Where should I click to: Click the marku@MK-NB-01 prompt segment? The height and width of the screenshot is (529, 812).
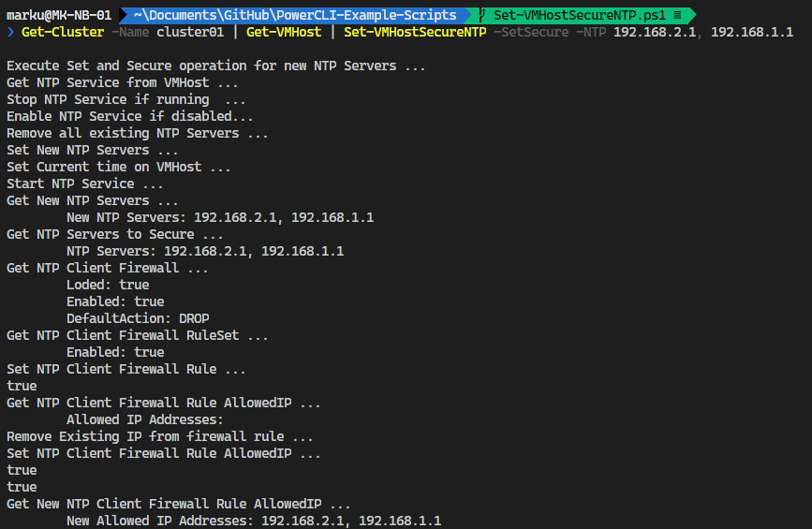pos(59,15)
